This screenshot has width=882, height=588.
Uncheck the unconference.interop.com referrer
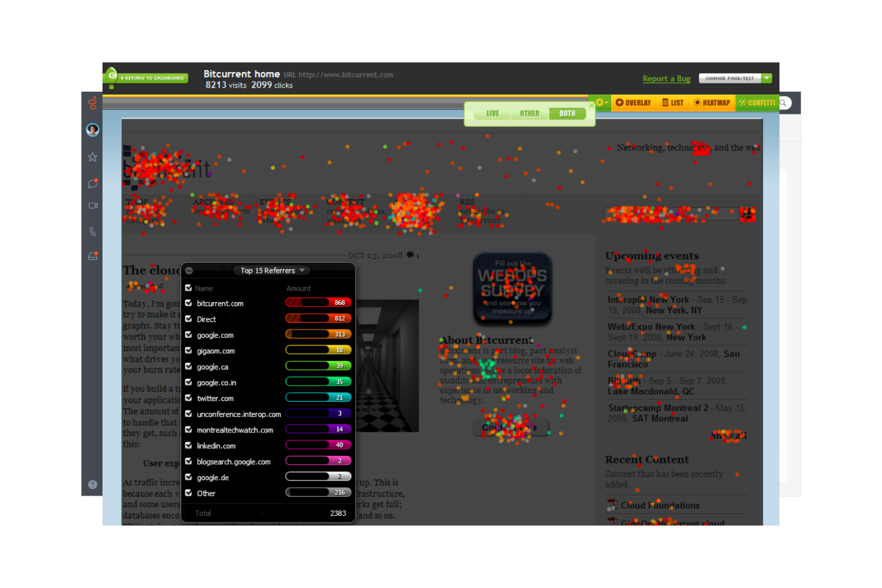click(188, 413)
